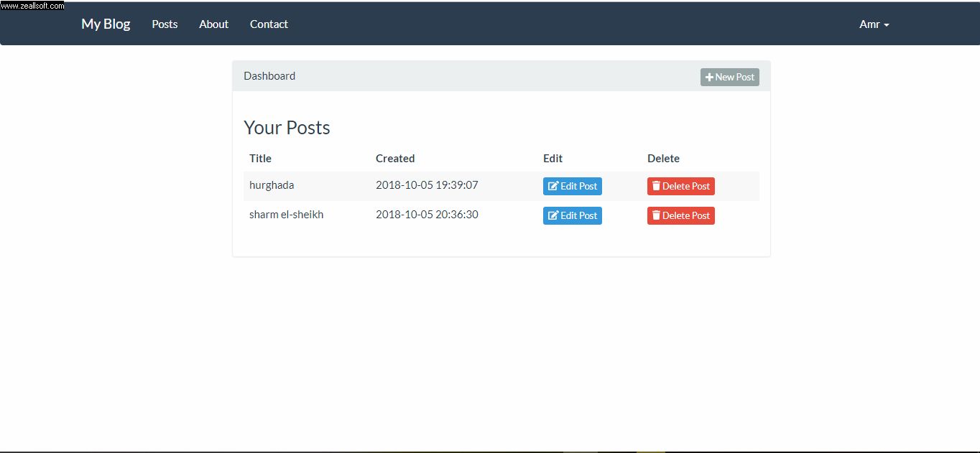The height and width of the screenshot is (453, 980).
Task: Edit the hurghada post
Action: coord(573,186)
